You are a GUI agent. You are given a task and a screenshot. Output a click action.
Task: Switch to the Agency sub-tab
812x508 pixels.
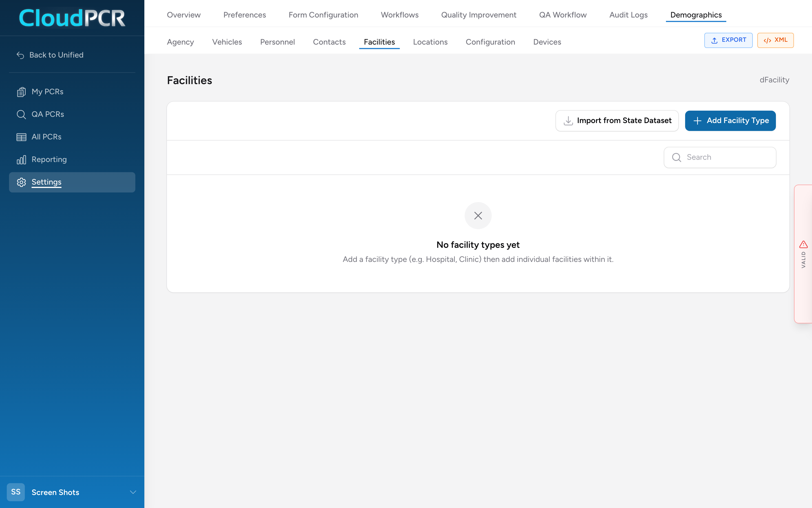pos(180,42)
